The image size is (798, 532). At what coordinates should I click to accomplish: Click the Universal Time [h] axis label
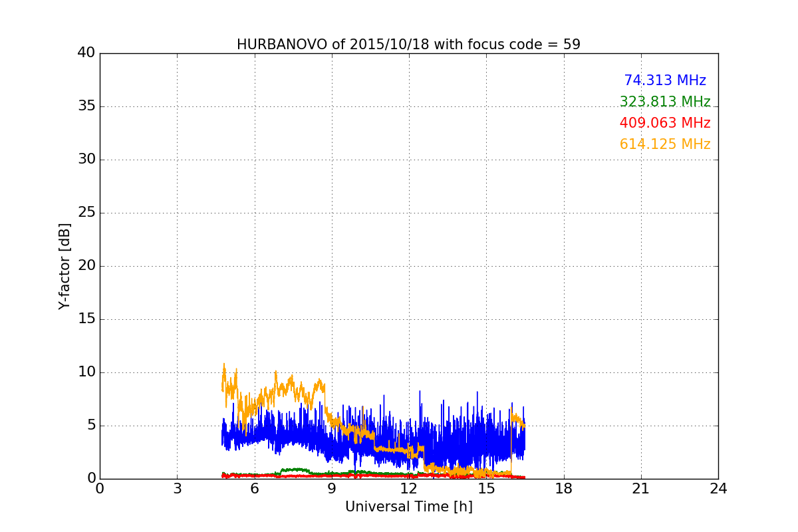pos(409,507)
